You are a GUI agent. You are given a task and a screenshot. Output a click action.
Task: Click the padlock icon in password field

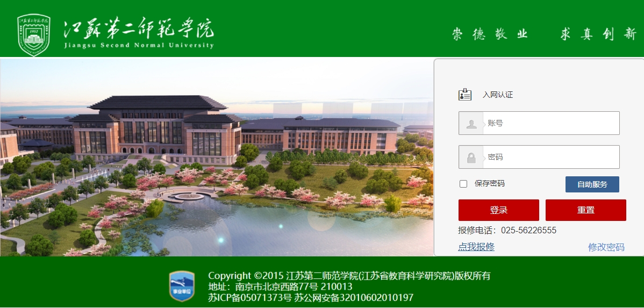(x=471, y=157)
